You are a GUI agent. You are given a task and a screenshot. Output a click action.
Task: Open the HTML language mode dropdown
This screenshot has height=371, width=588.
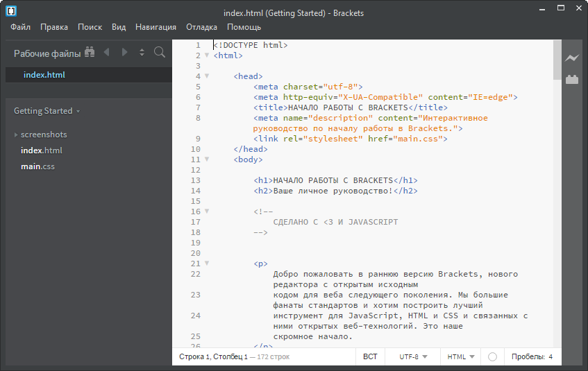[x=460, y=356]
